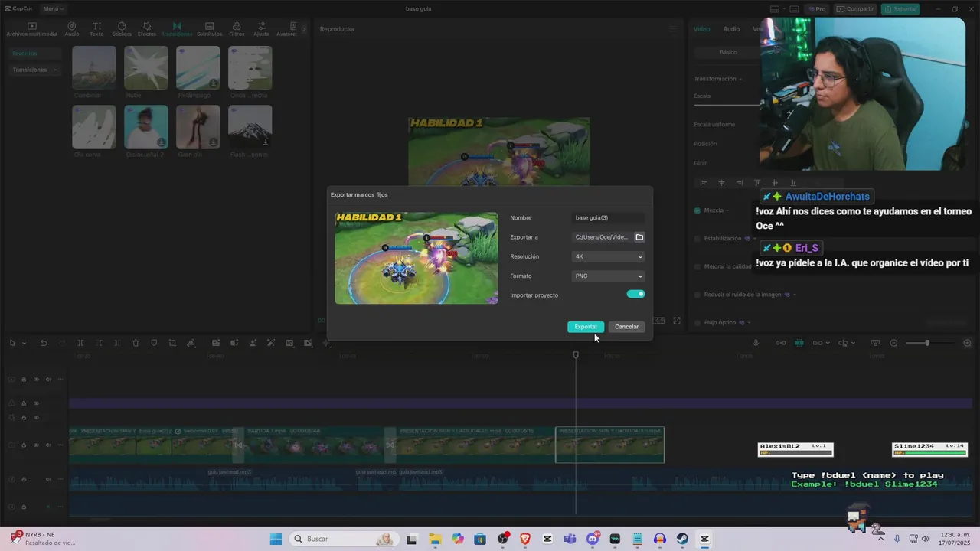
Task: Click the undo icon in timeline toolbar
Action: (44, 343)
